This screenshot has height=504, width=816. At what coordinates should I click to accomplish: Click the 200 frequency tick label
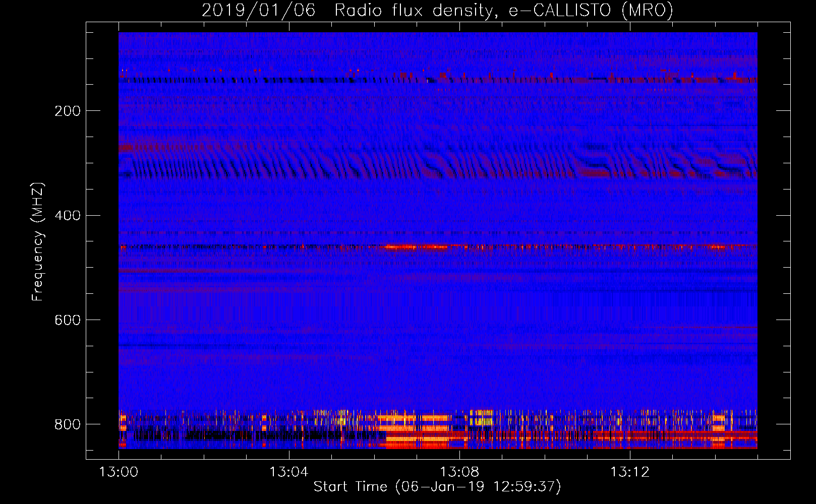click(x=68, y=111)
